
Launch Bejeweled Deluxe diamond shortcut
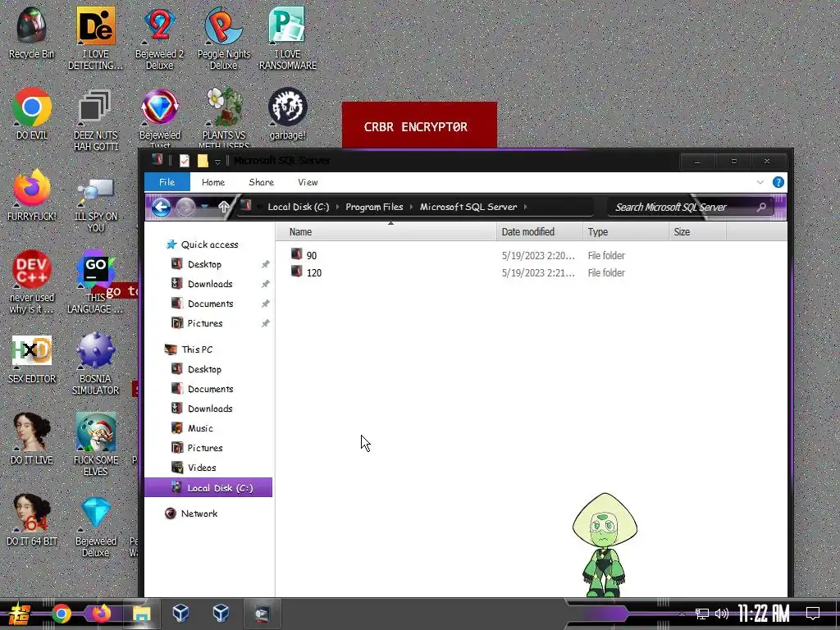pyautogui.click(x=95, y=526)
